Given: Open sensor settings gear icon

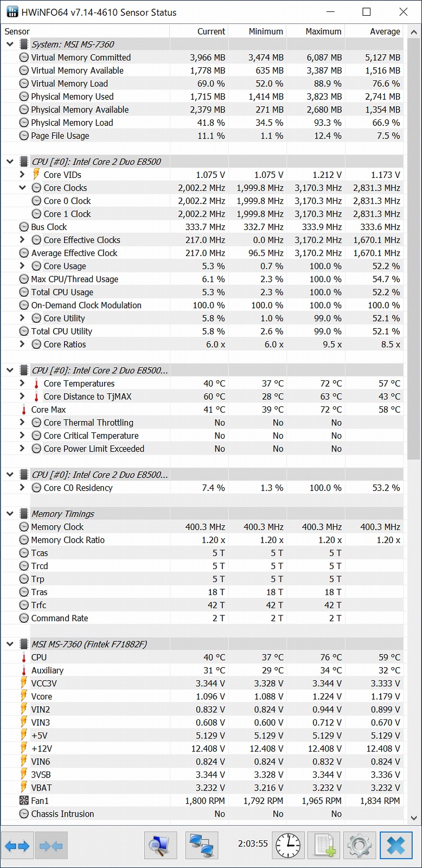Looking at the screenshot, I should [359, 845].
